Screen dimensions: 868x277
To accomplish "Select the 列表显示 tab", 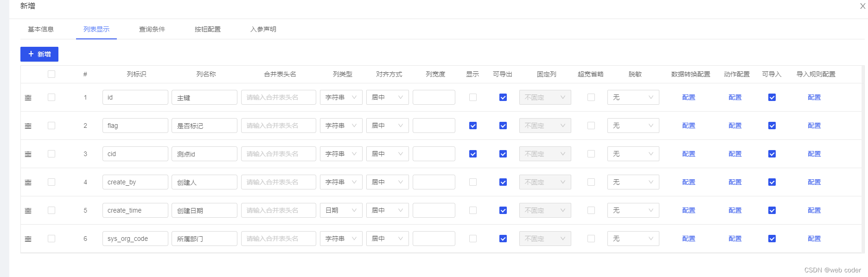I will coord(96,29).
